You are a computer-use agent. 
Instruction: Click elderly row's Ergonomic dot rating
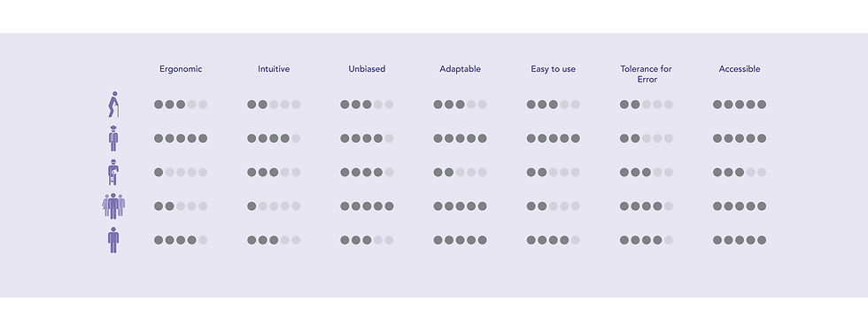coord(181,105)
